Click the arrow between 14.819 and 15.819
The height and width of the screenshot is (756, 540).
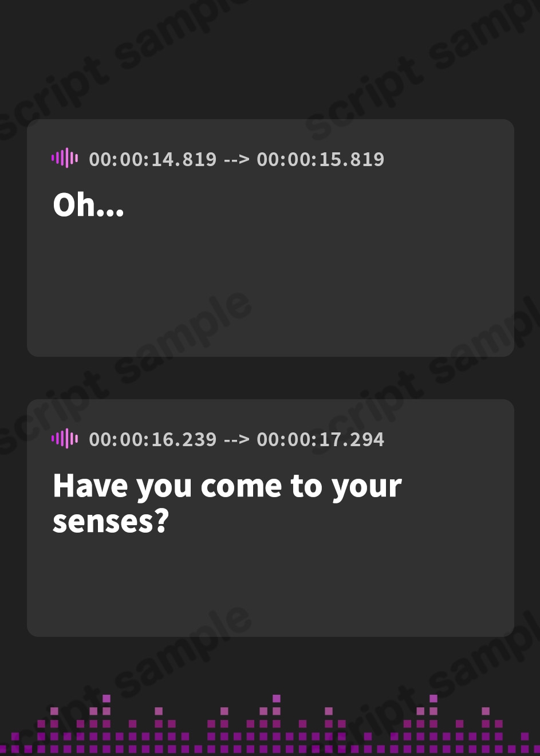coord(237,159)
